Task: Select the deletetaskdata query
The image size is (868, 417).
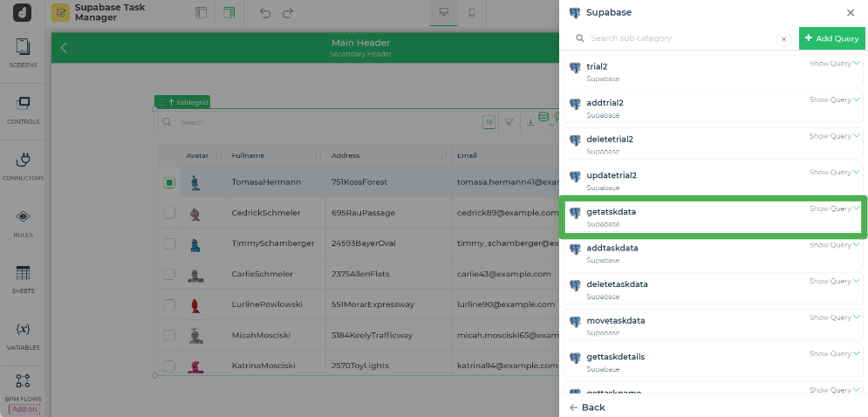Action: 713,290
